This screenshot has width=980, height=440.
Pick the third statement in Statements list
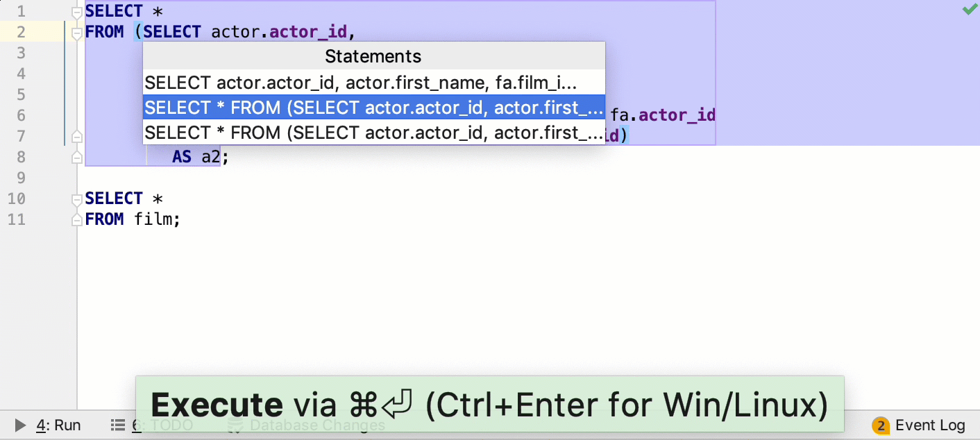[x=373, y=133]
